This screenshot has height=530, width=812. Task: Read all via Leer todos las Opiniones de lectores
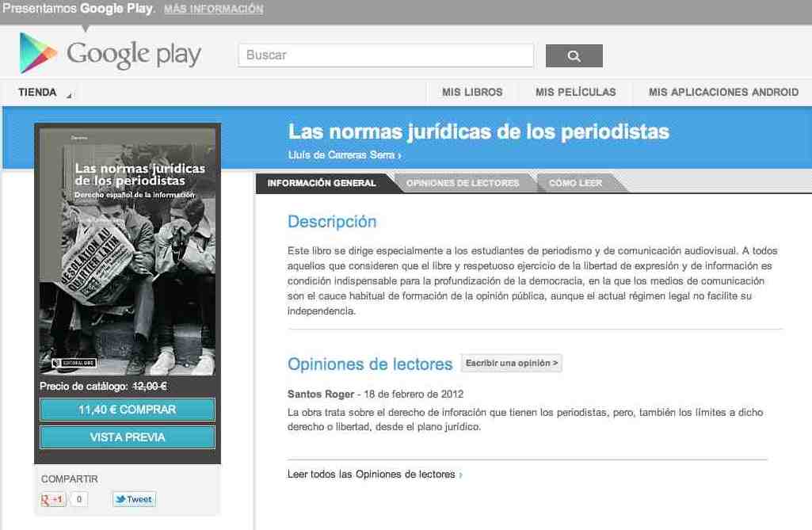coord(375,474)
